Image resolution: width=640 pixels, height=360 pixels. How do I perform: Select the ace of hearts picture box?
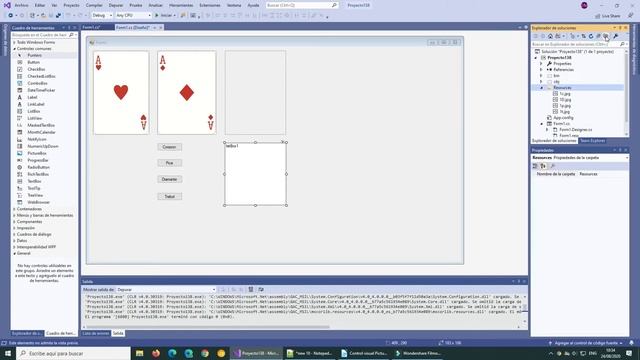coord(121,93)
